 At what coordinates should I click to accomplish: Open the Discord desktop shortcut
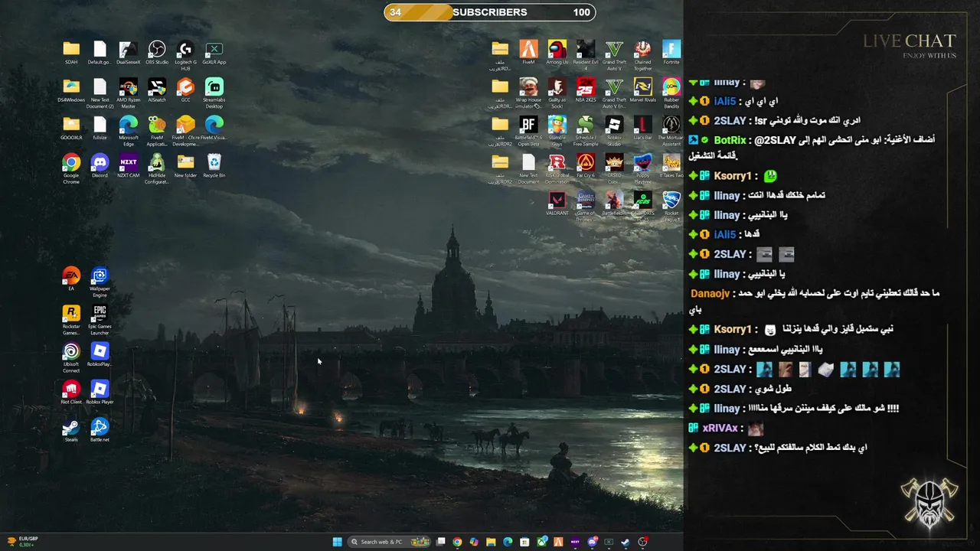pos(100,165)
